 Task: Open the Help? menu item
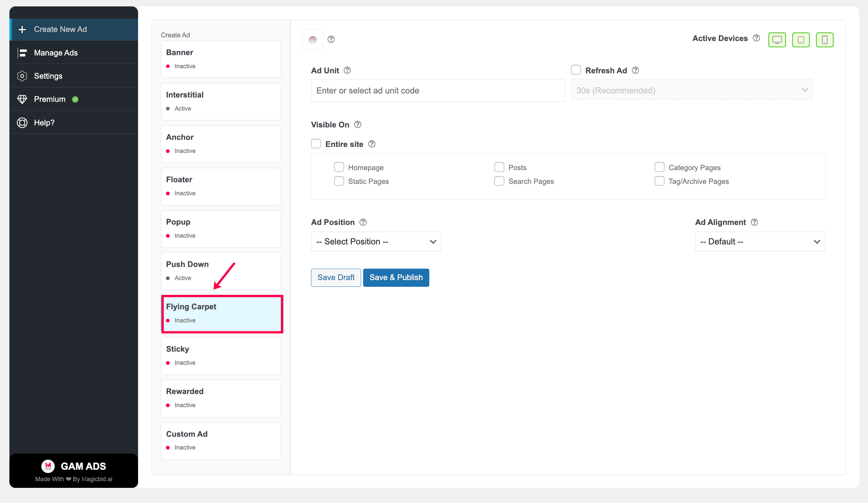click(x=74, y=123)
